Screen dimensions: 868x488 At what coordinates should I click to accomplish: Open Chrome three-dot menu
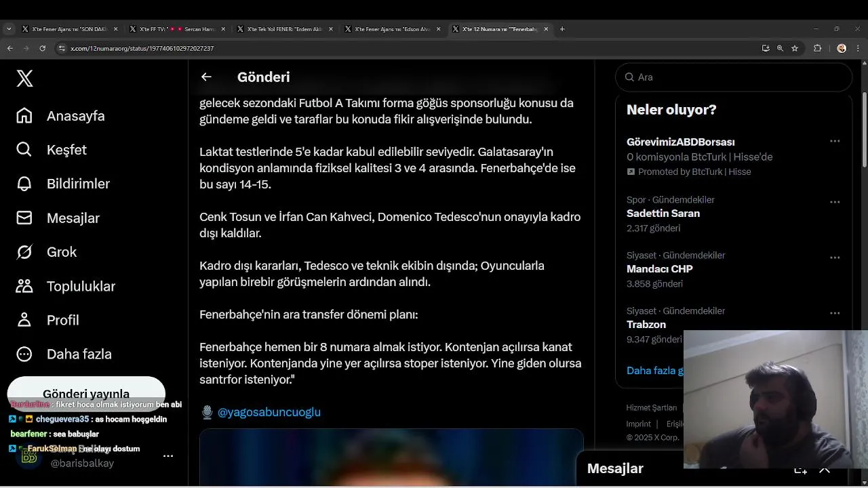click(x=856, y=48)
